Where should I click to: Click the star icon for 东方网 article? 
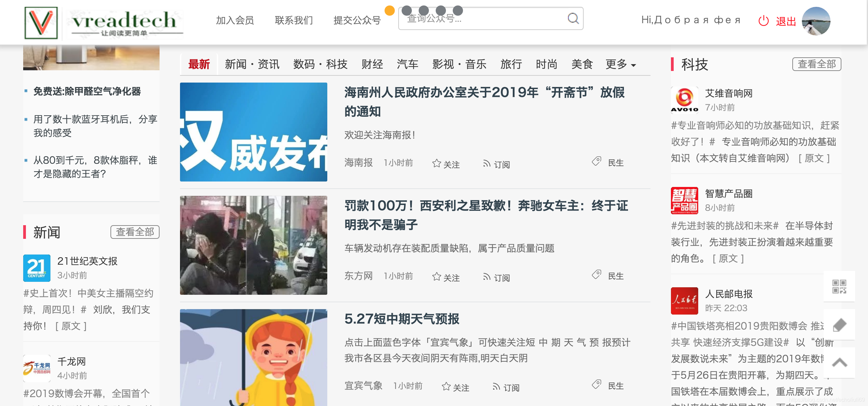(436, 276)
